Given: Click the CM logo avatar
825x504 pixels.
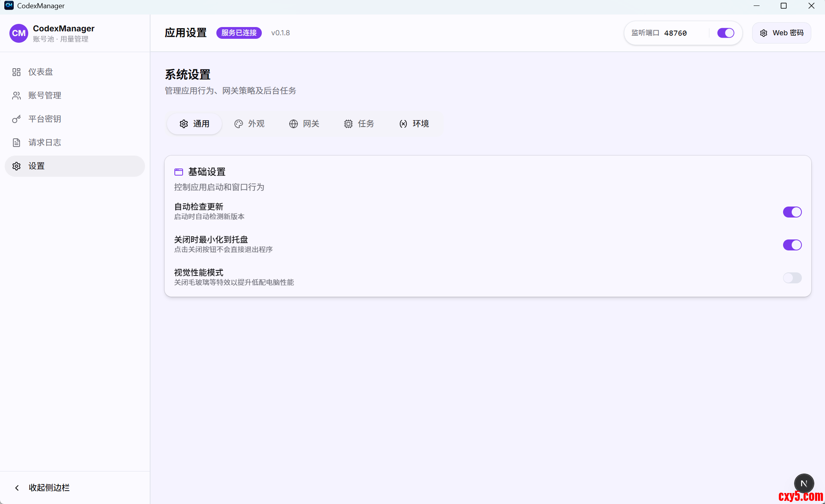Looking at the screenshot, I should 19,33.
